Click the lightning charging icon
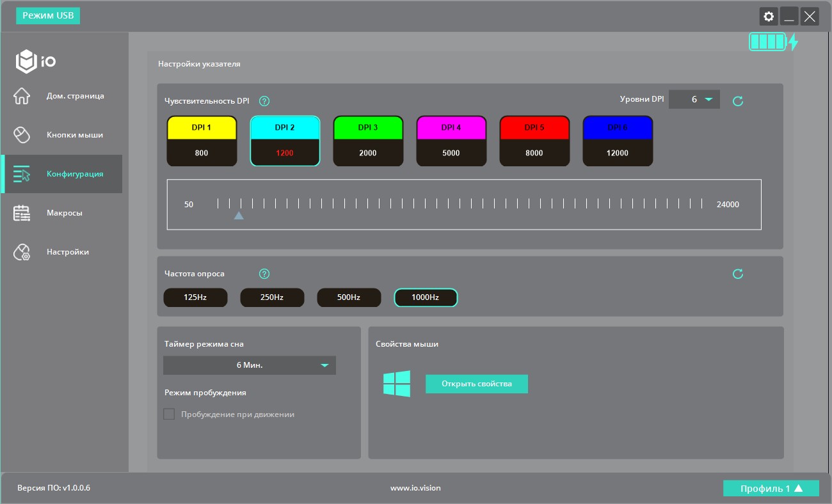 [x=793, y=42]
